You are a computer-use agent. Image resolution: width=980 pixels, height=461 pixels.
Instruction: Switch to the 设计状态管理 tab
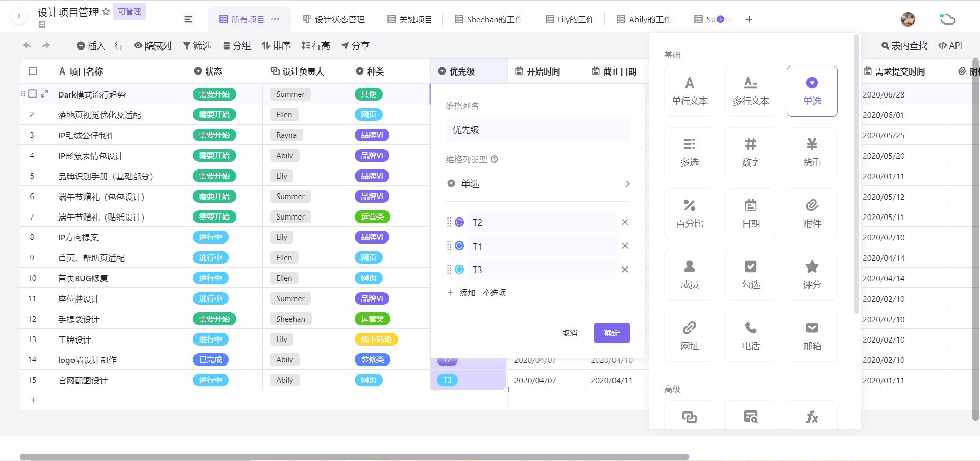pyautogui.click(x=334, y=19)
